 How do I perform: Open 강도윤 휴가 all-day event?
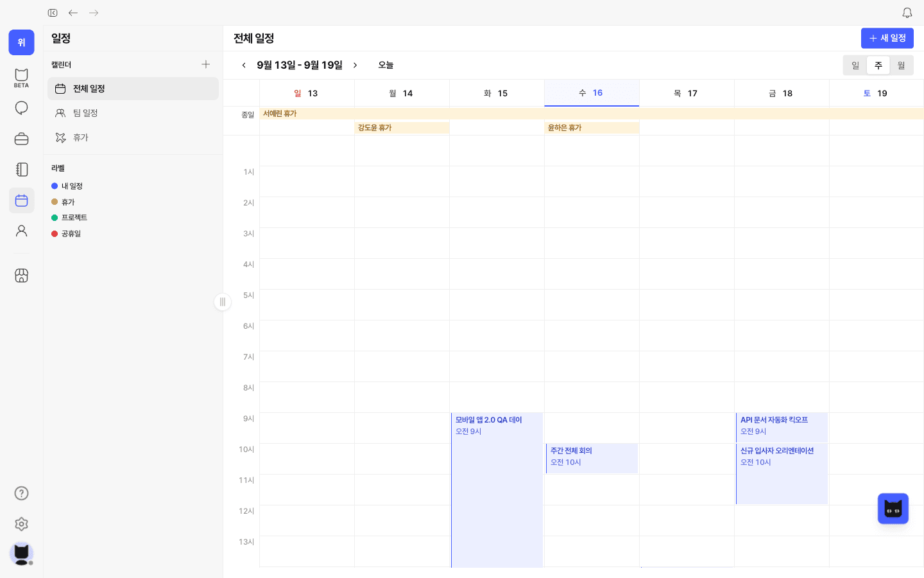tap(402, 128)
